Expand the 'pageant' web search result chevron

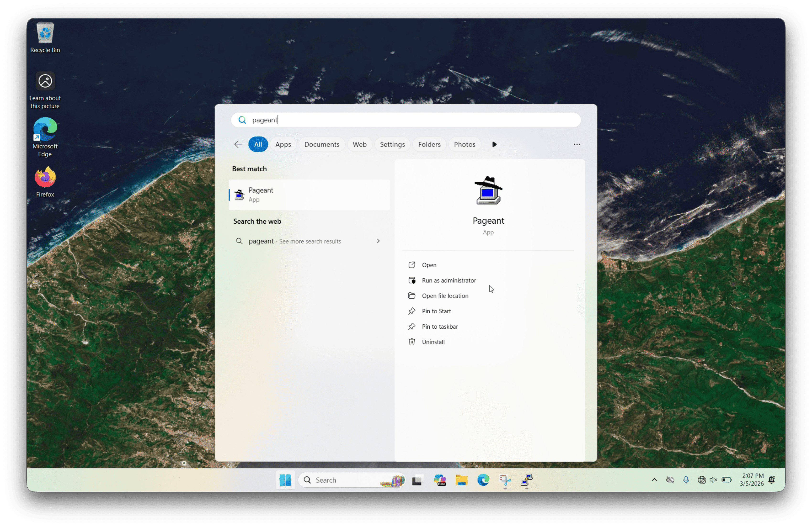(x=378, y=241)
